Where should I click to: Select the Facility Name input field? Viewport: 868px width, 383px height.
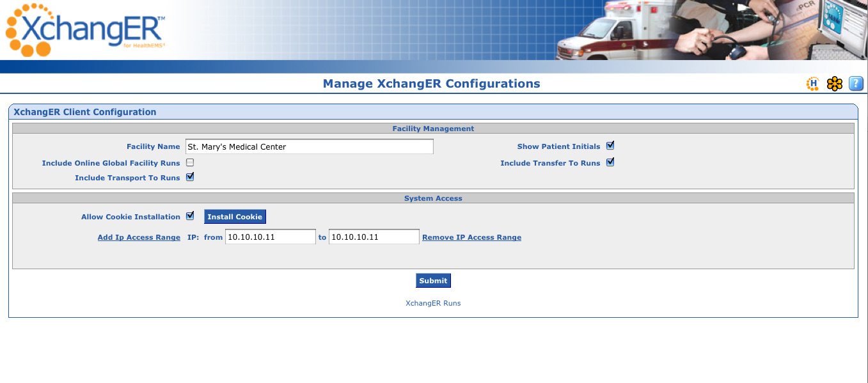[309, 146]
